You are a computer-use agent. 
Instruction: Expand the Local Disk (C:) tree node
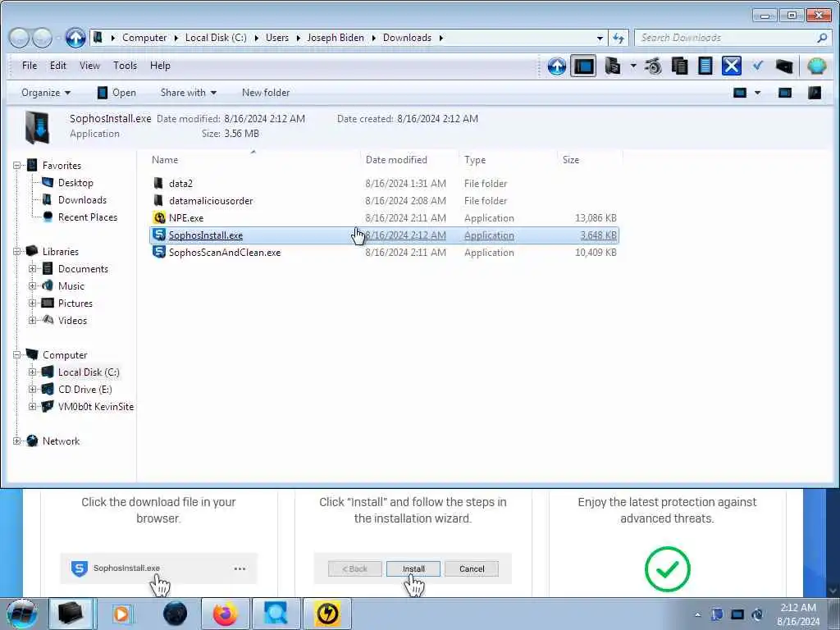32,372
